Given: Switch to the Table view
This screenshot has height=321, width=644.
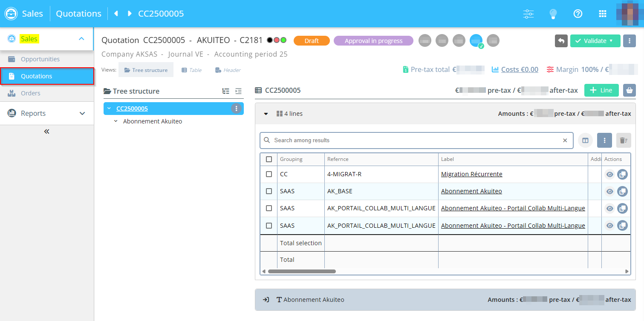Looking at the screenshot, I should pyautogui.click(x=191, y=70).
